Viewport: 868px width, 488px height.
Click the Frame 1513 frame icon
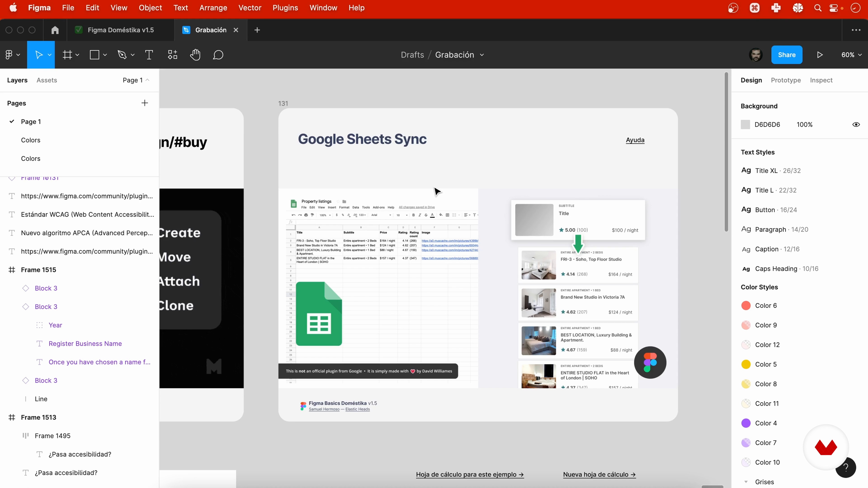tap(12, 417)
